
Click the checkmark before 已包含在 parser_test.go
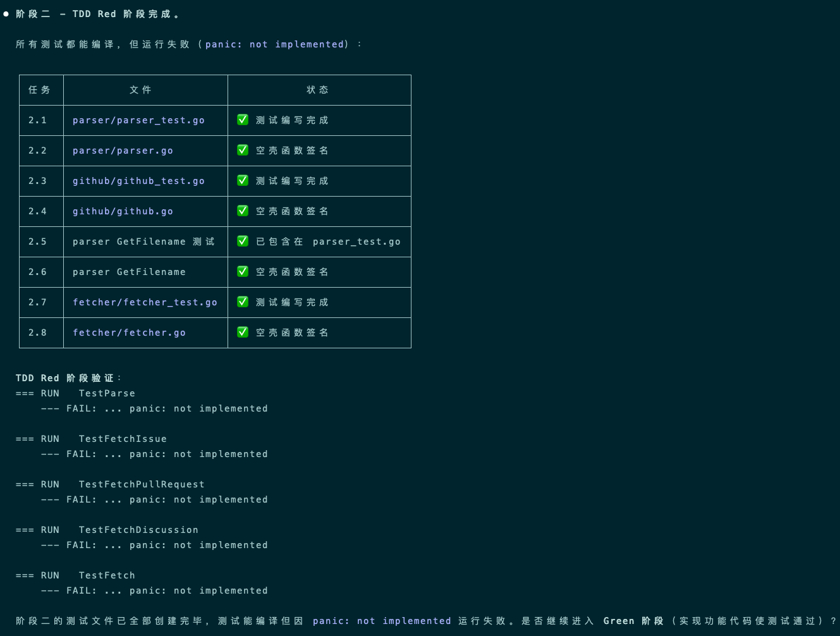click(243, 242)
